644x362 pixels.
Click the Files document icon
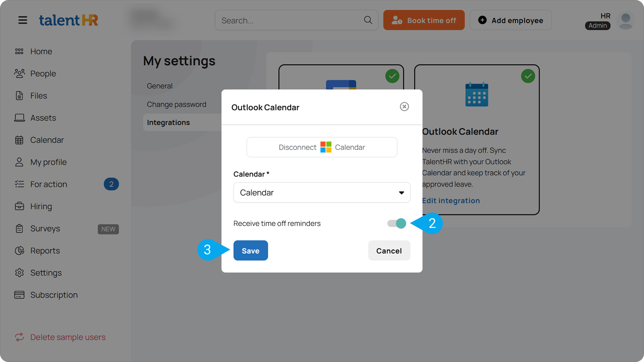tap(19, 95)
